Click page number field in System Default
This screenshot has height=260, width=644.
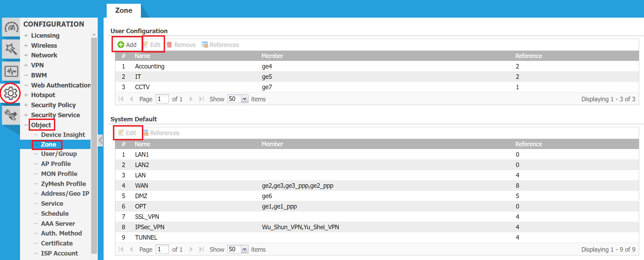tap(162, 249)
